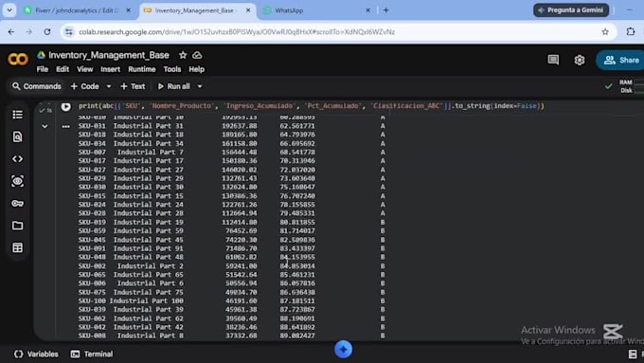Open the Runtime menu
The width and height of the screenshot is (644, 363).
142,69
